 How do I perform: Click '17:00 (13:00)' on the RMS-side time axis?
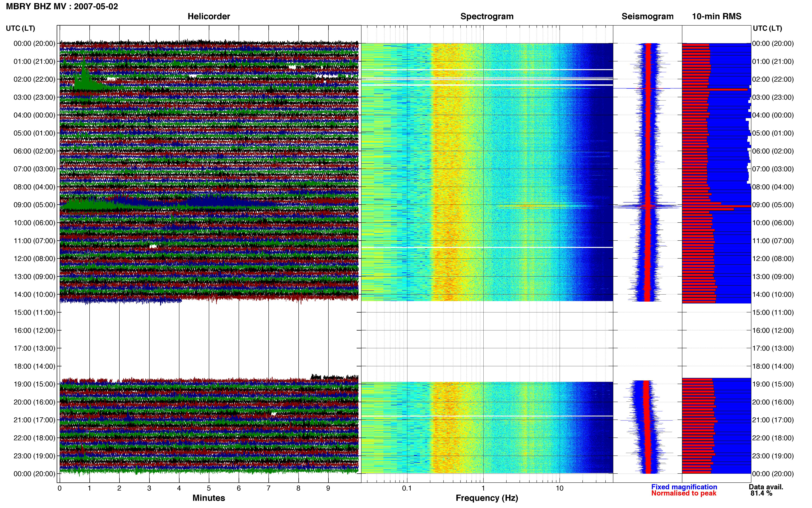pos(773,348)
